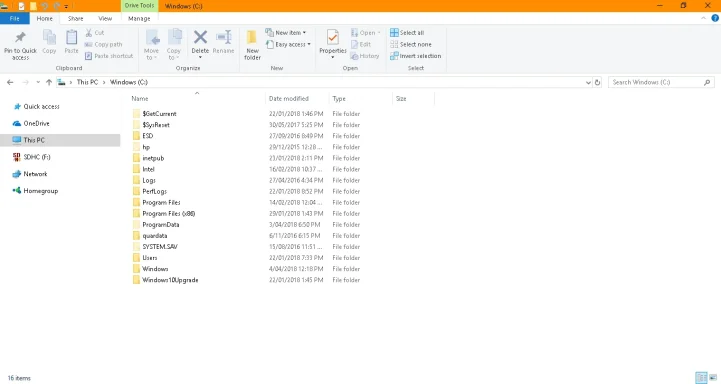Click the Rename icon
Screen dimensions: 721x384
[223, 37]
